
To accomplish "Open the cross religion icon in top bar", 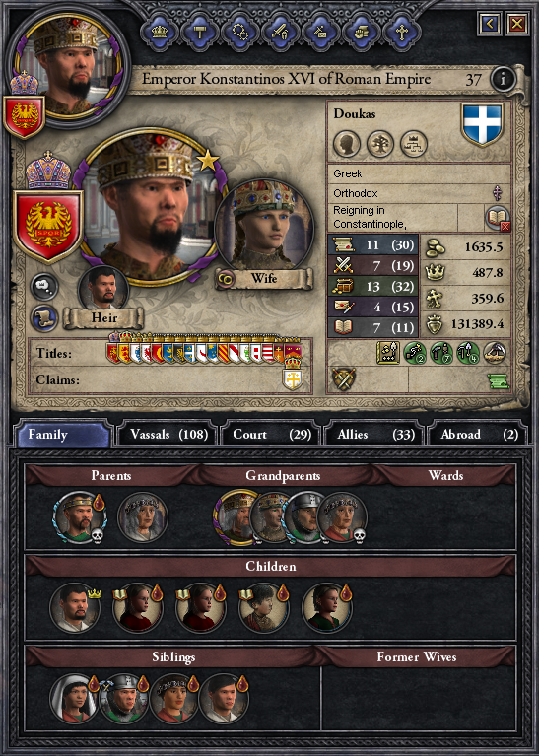I will pyautogui.click(x=402, y=32).
